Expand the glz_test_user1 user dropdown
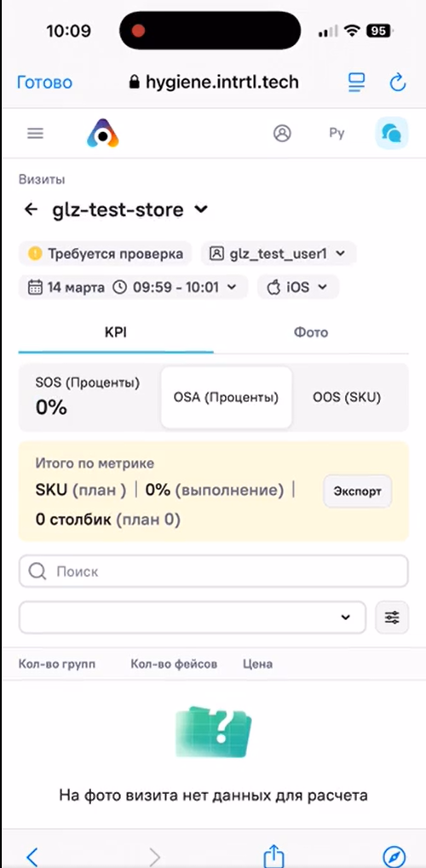 tap(279, 254)
